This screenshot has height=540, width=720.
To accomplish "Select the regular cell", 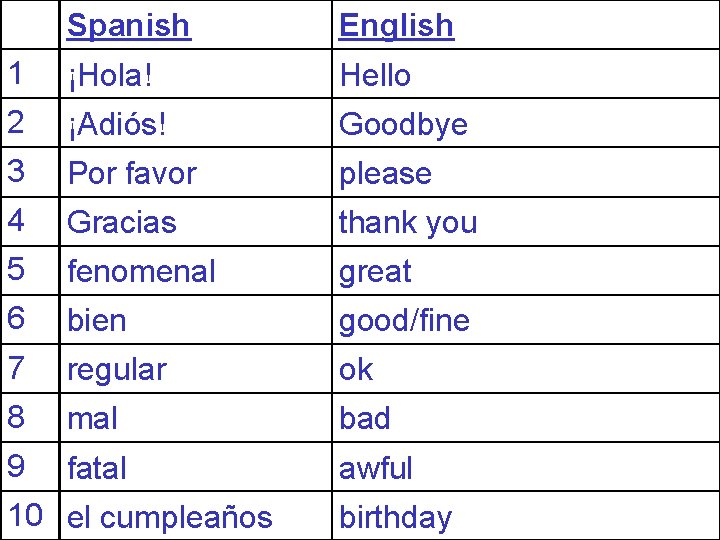I will 116,369.
